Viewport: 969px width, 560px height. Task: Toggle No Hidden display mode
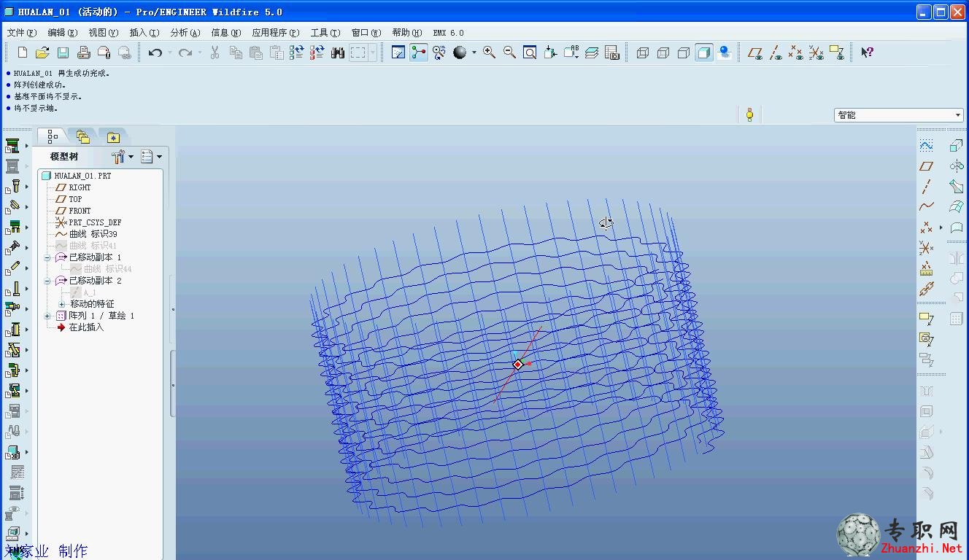(x=684, y=52)
